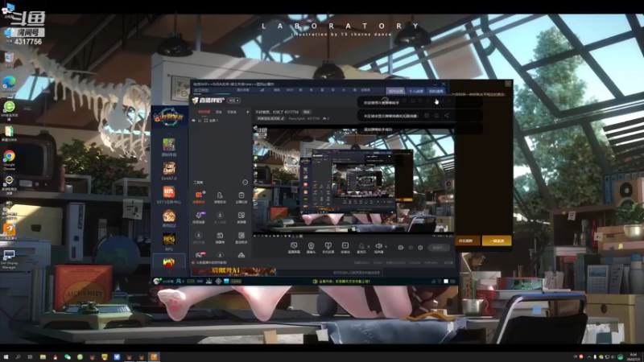Open the mode dropdown beside the streaming companion logo
The height and width of the screenshot is (362, 644).
(233, 100)
